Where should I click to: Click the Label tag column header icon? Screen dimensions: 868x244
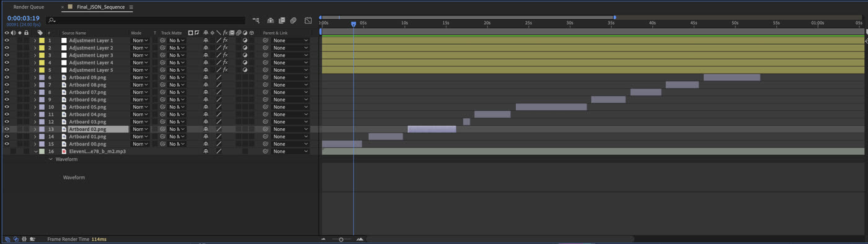pos(40,33)
